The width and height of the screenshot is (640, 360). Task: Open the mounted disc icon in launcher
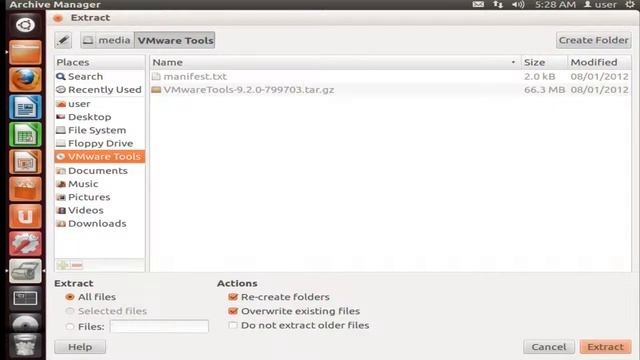click(25, 323)
